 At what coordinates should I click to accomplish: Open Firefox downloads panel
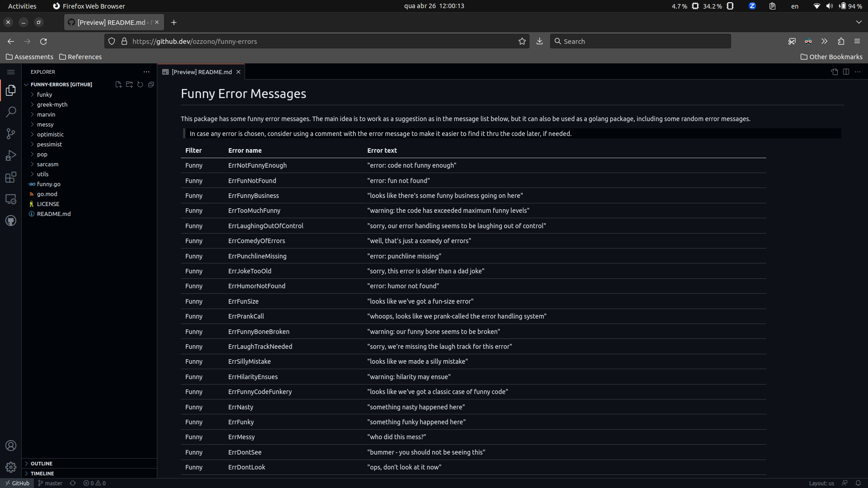point(539,41)
